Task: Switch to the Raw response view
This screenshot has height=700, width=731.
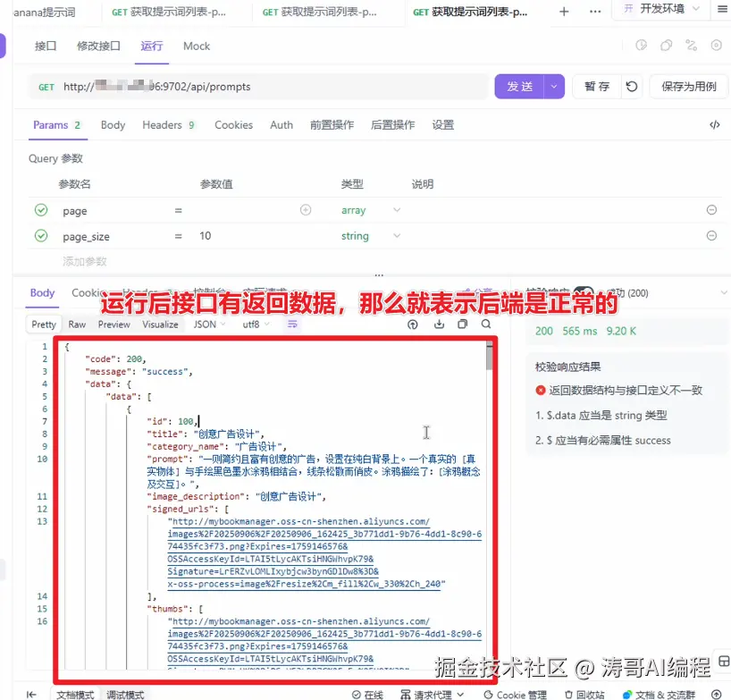Action: [x=77, y=325]
